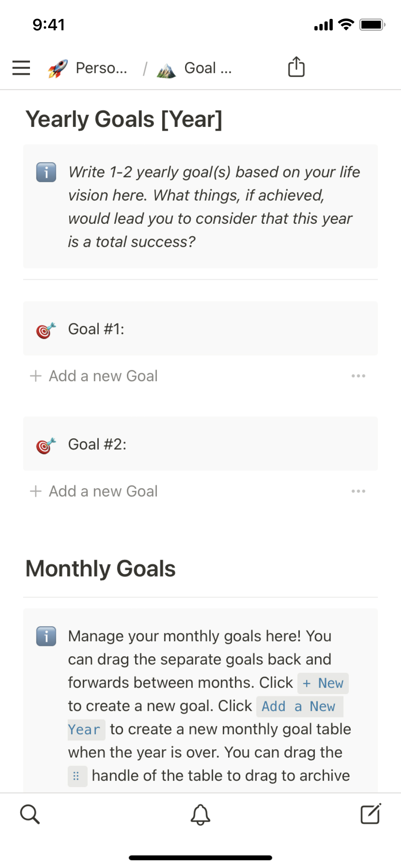Tap the Monthly Goals heading
The height and width of the screenshot is (868, 401).
coord(101,568)
